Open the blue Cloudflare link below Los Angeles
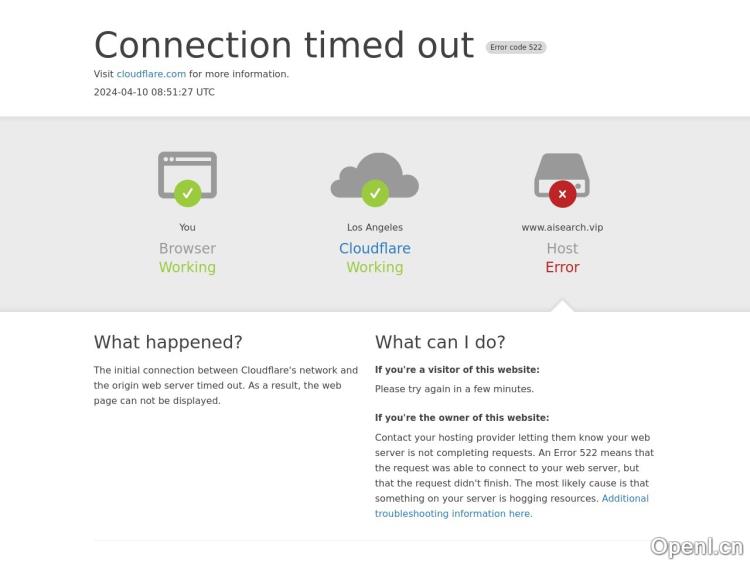Viewport: 750px width, 562px height. point(375,249)
